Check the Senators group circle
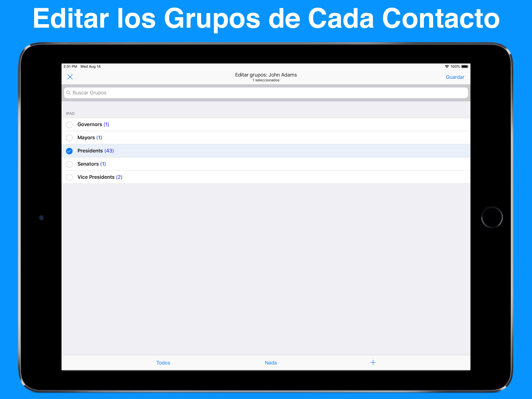Screen dimensions: 532x399 point(69,164)
